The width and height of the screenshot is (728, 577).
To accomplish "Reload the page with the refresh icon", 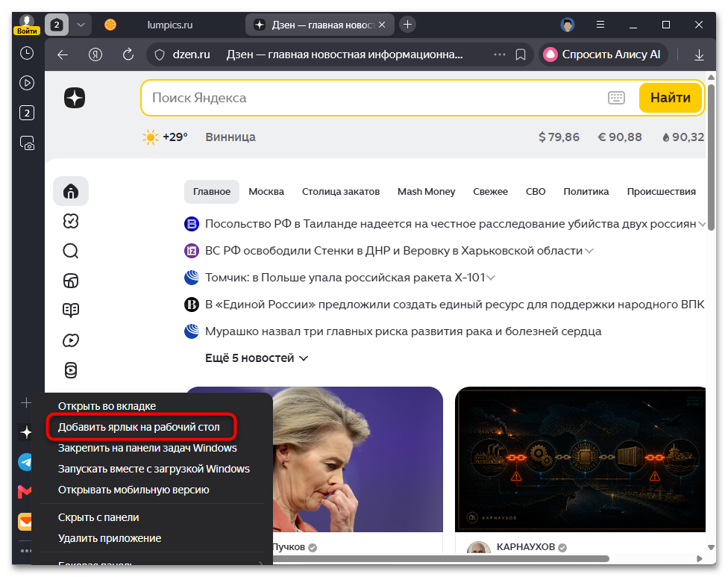I will pos(128,54).
